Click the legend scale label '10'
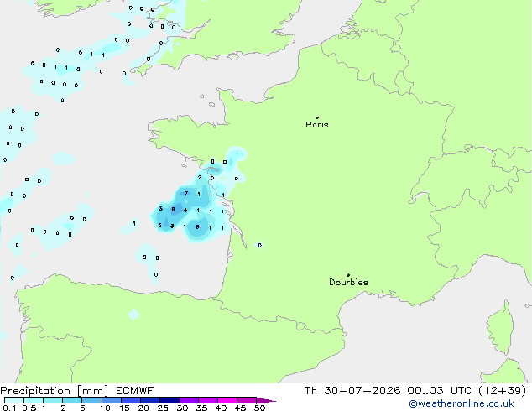 105,408
